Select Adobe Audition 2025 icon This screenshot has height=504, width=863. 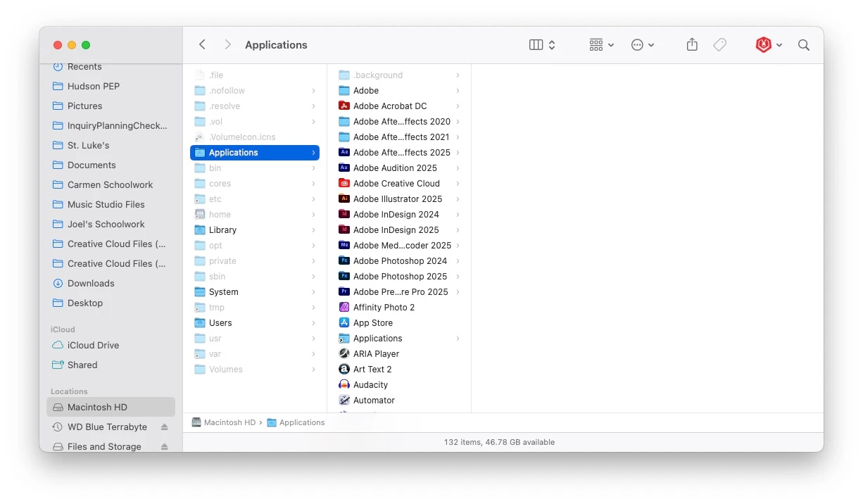(x=344, y=168)
